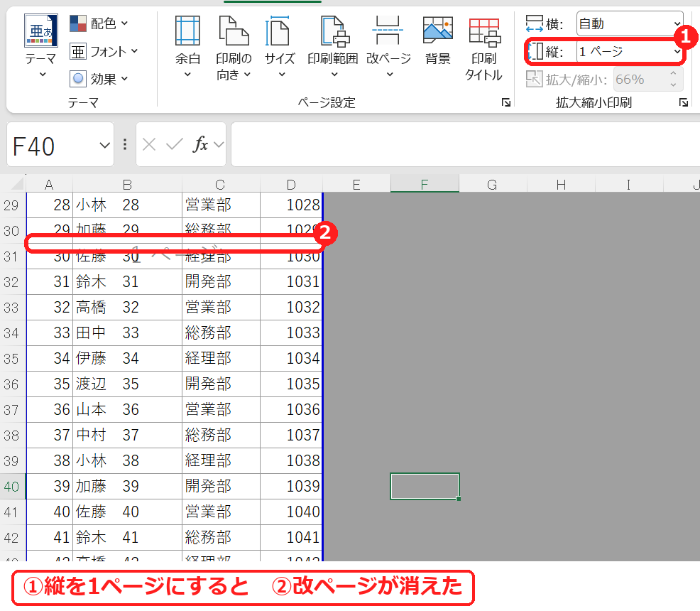Click the fx insert function button

click(x=201, y=144)
